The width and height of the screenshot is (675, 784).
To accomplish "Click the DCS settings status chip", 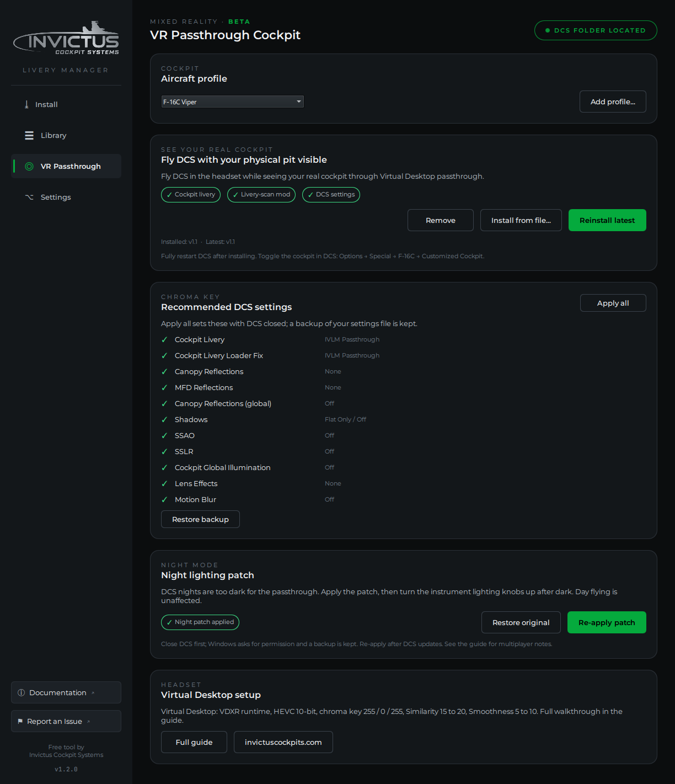I will tap(331, 195).
